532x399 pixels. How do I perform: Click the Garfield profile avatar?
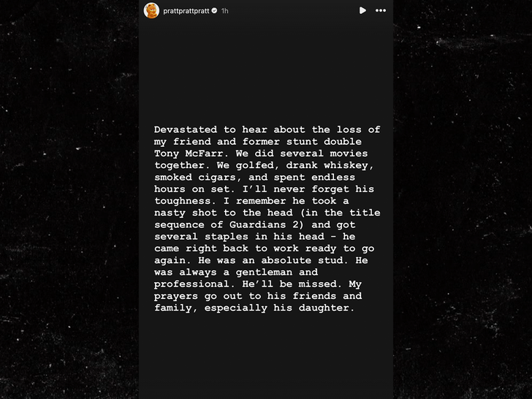pyautogui.click(x=151, y=10)
